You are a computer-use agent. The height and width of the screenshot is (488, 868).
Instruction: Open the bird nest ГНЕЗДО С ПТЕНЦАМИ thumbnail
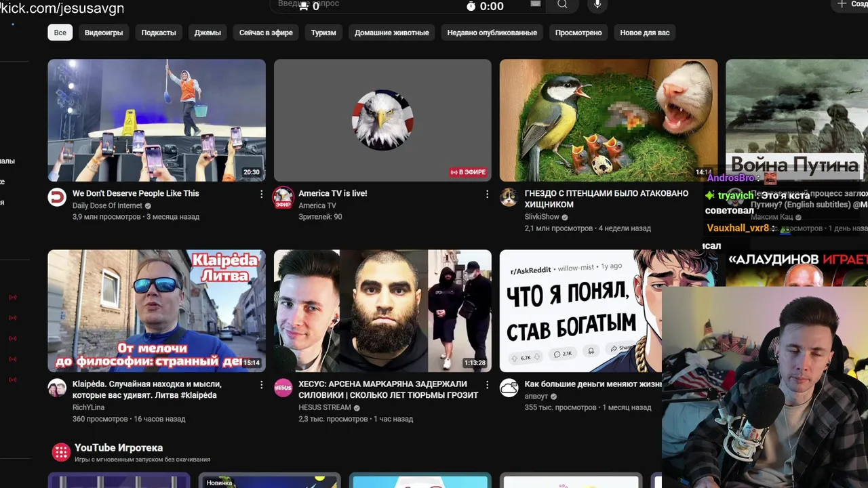click(x=608, y=121)
